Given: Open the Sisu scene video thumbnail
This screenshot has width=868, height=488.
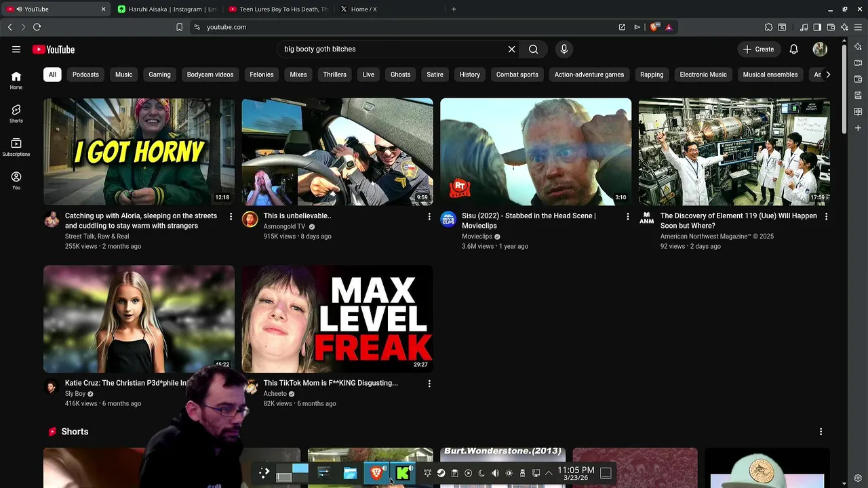Looking at the screenshot, I should tap(536, 152).
